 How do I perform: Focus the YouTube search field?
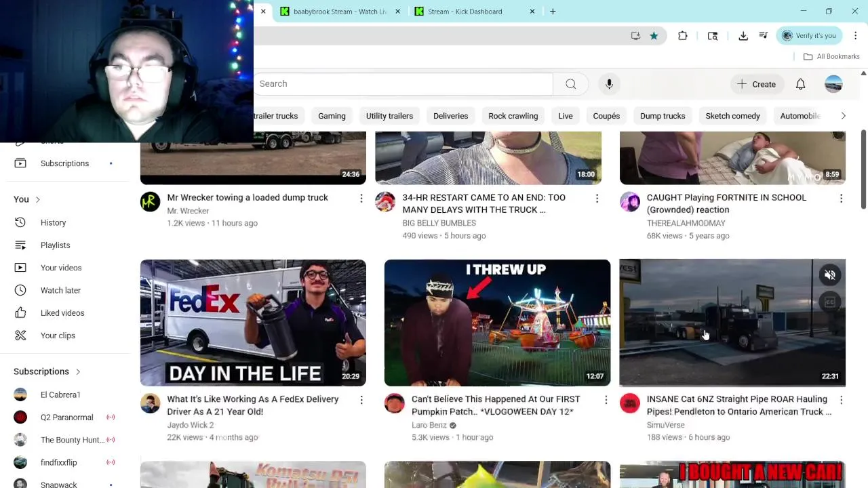[403, 84]
